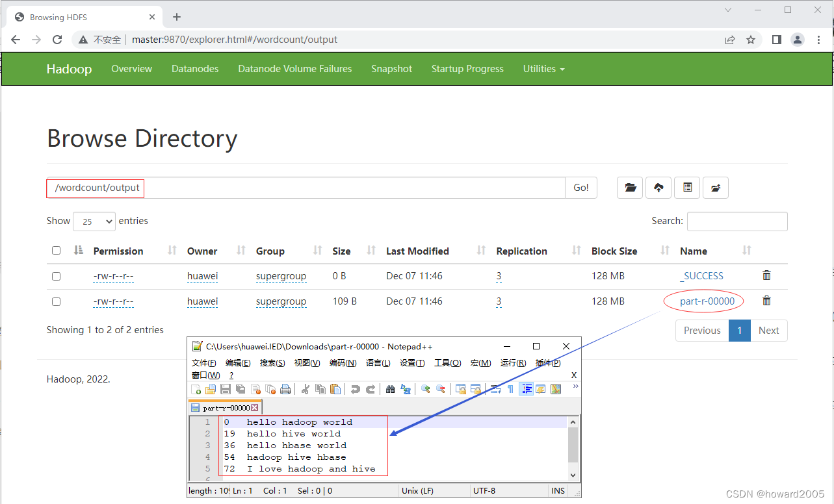Tick the part-r-00000 row checkbox
The width and height of the screenshot is (834, 504).
point(56,301)
